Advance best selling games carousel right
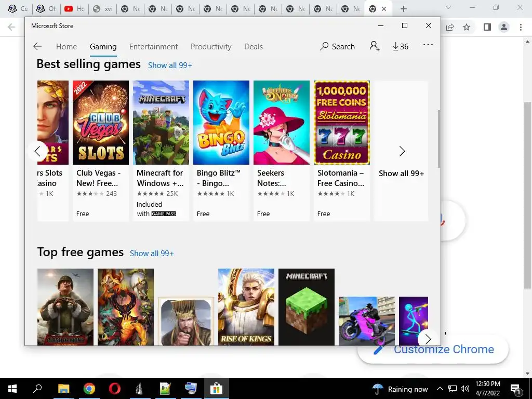This screenshot has width=532, height=399. click(x=402, y=151)
